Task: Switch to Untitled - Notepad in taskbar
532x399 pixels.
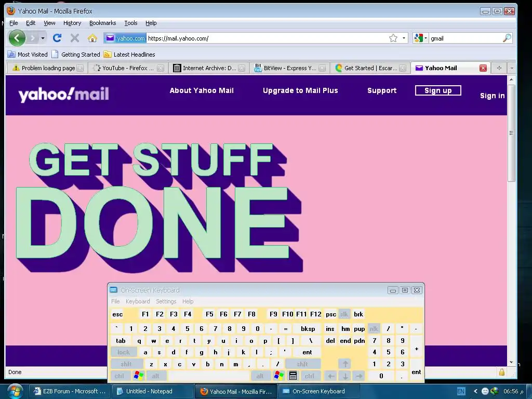Action: point(152,391)
